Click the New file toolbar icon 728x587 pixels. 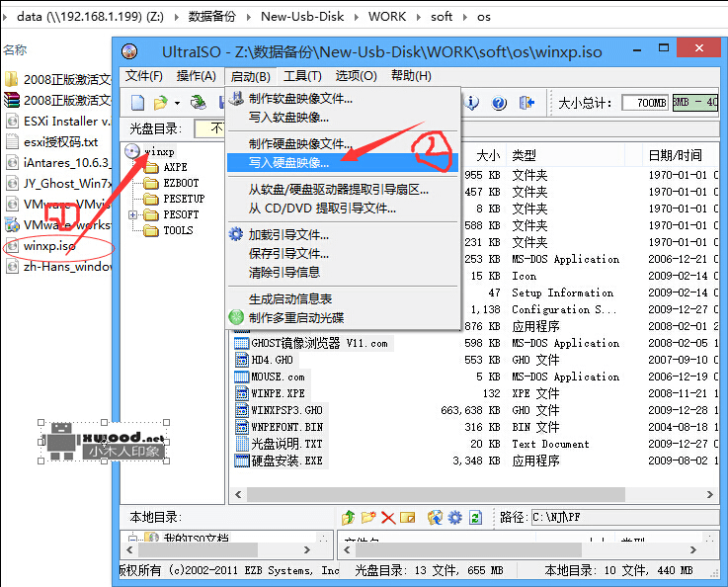tap(138, 103)
